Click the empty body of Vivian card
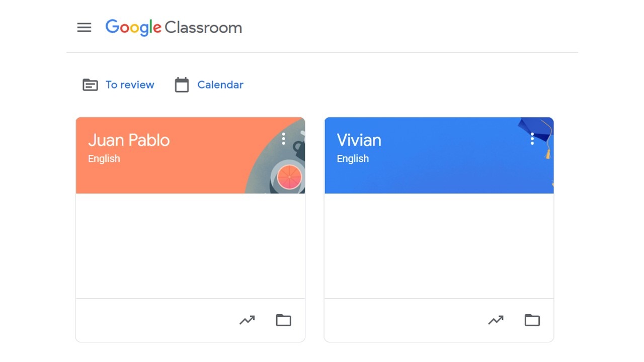644x362 pixels. (x=439, y=245)
